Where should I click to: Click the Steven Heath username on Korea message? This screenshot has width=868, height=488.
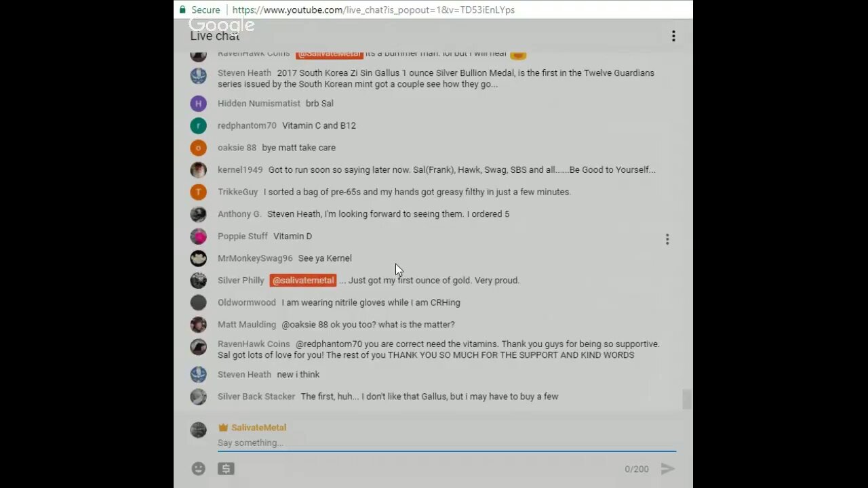click(244, 73)
